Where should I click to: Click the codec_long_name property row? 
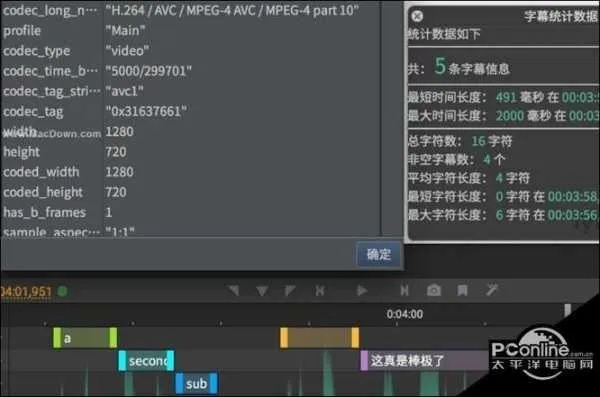click(191, 10)
